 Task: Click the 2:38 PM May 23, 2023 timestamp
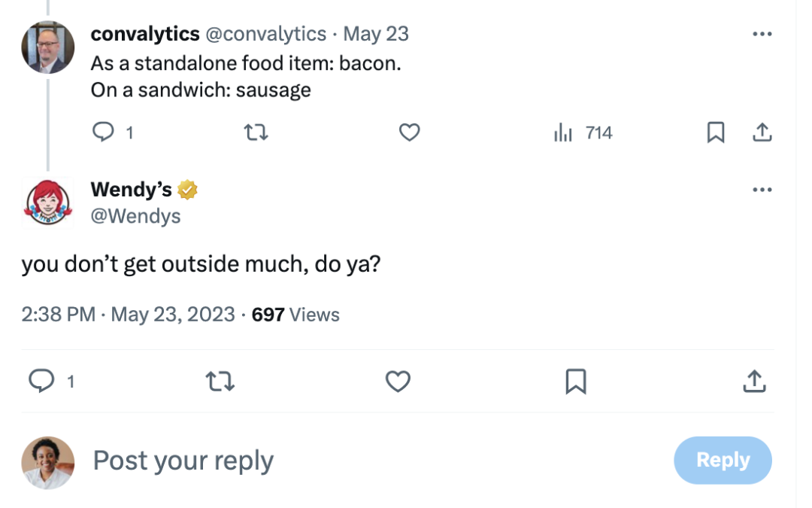tap(128, 314)
